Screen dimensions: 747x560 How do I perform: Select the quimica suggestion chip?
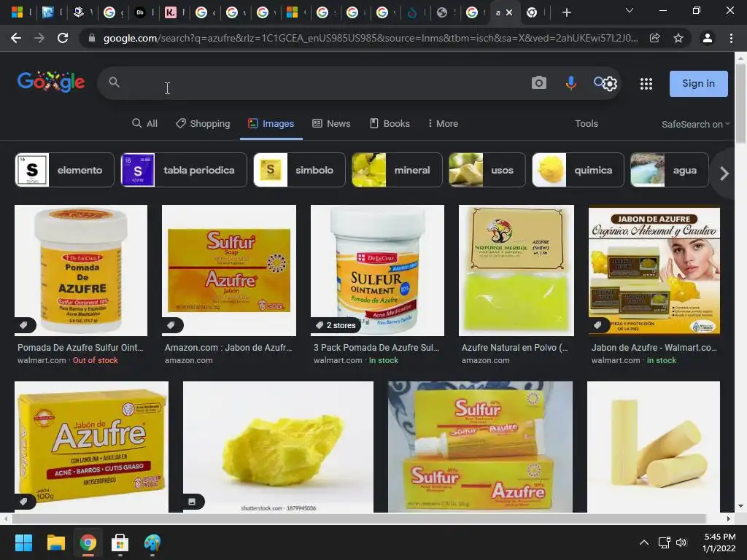tap(578, 170)
